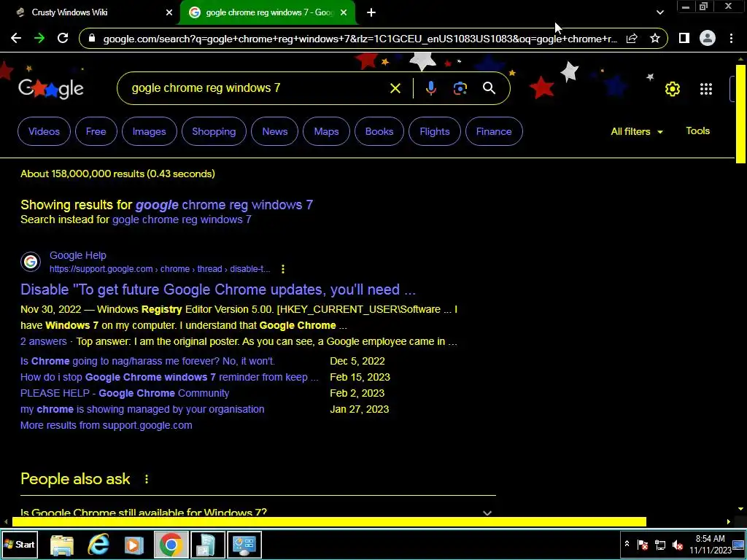This screenshot has width=747, height=560.
Task: Open Windows Media Player from taskbar
Action: 134,545
